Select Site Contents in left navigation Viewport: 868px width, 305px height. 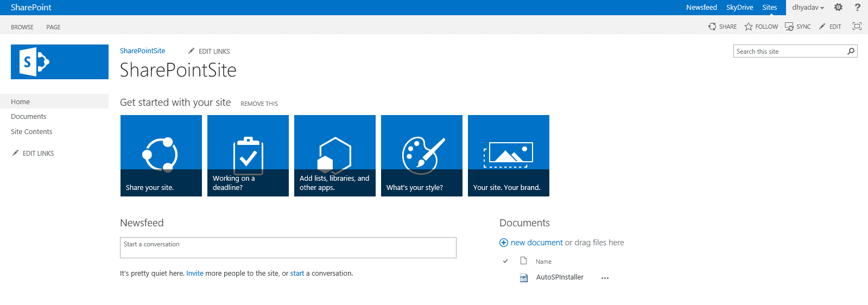(31, 132)
